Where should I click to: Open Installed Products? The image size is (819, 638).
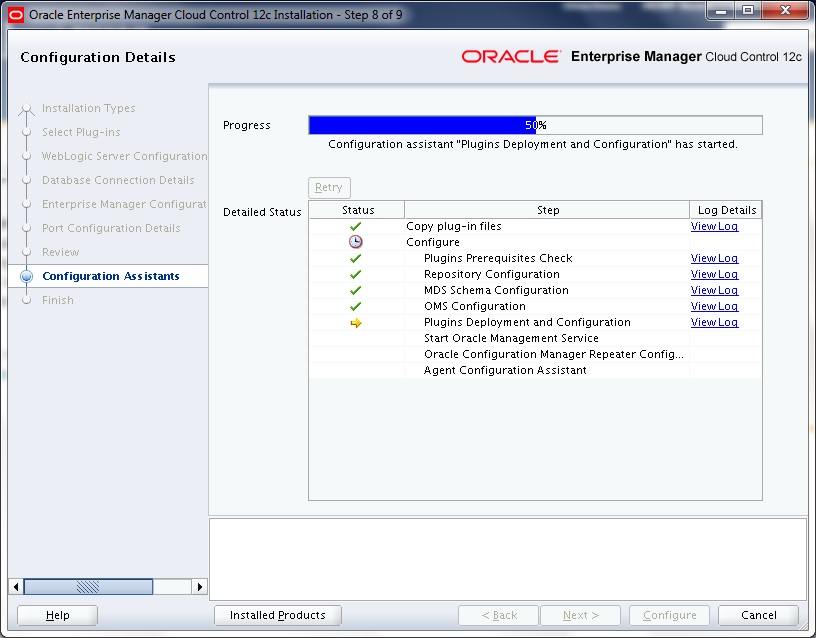[x=278, y=615]
